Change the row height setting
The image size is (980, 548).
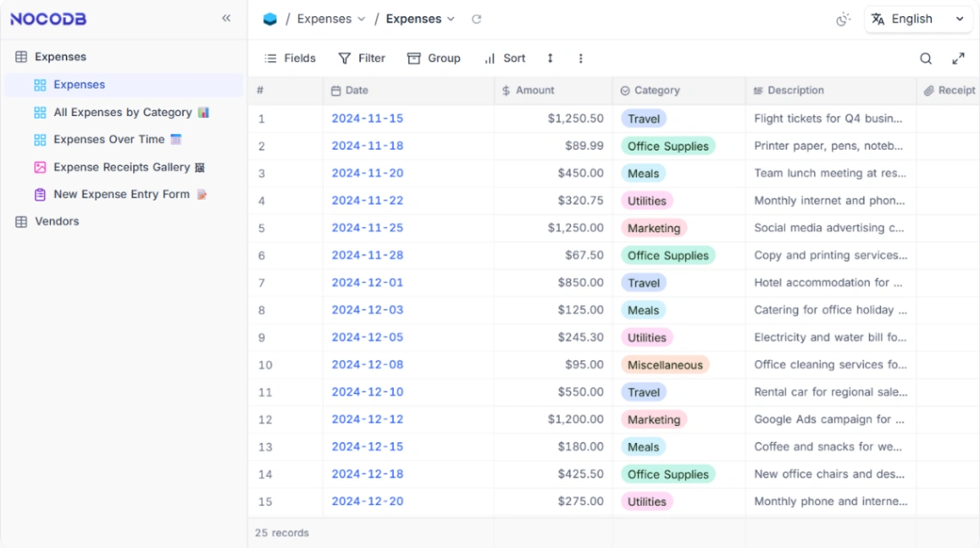click(550, 58)
